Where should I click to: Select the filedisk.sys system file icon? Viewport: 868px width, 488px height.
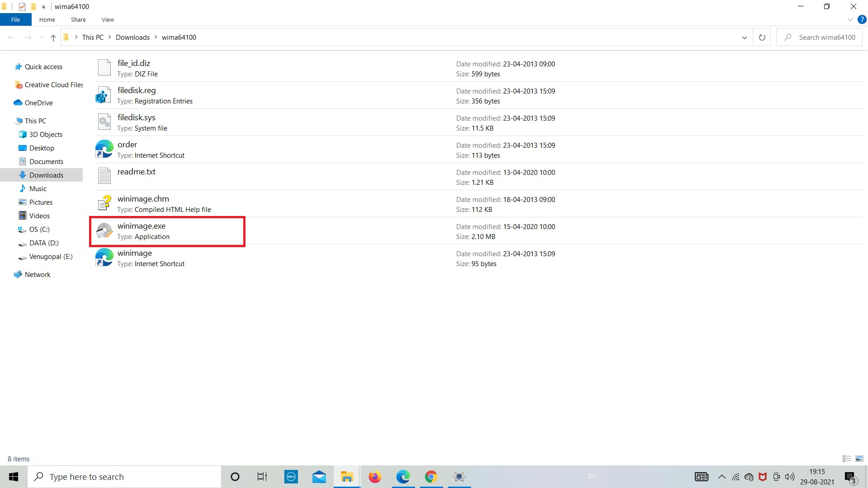click(104, 122)
